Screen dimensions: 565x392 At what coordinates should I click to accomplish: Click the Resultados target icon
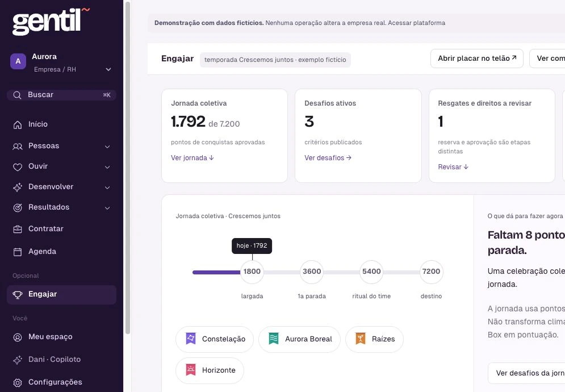[x=17, y=208]
